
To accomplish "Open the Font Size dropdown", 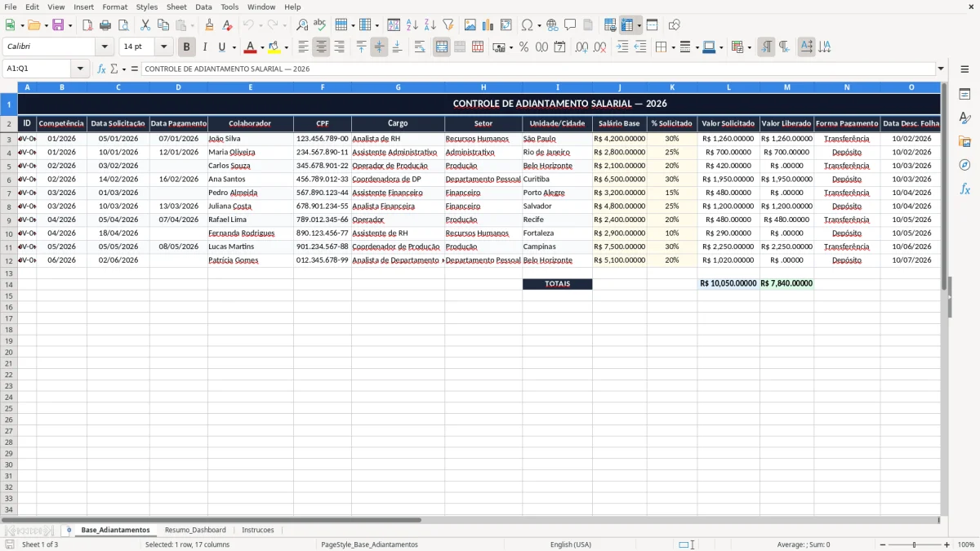I will [163, 47].
